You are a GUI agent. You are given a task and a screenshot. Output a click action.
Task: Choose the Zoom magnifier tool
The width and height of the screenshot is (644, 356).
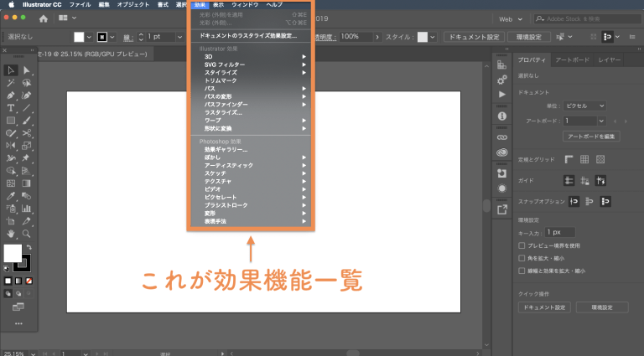point(26,234)
